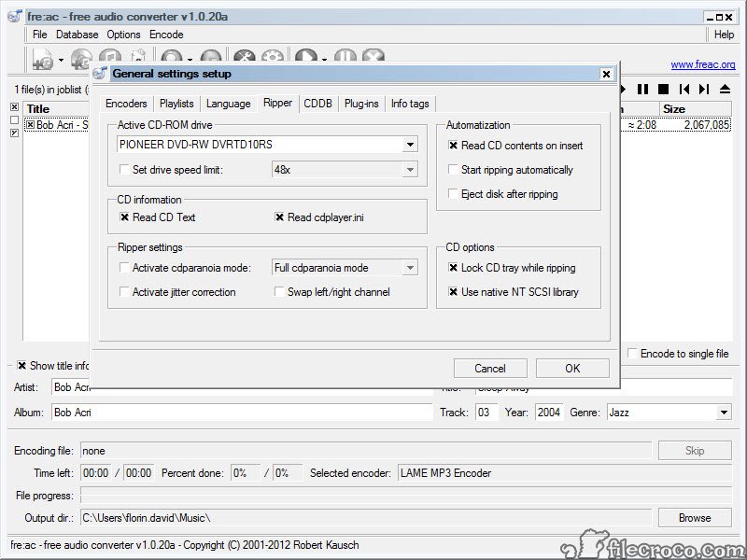The height and width of the screenshot is (560, 747).
Task: Click the stop encoding toolbar icon
Action: (373, 60)
